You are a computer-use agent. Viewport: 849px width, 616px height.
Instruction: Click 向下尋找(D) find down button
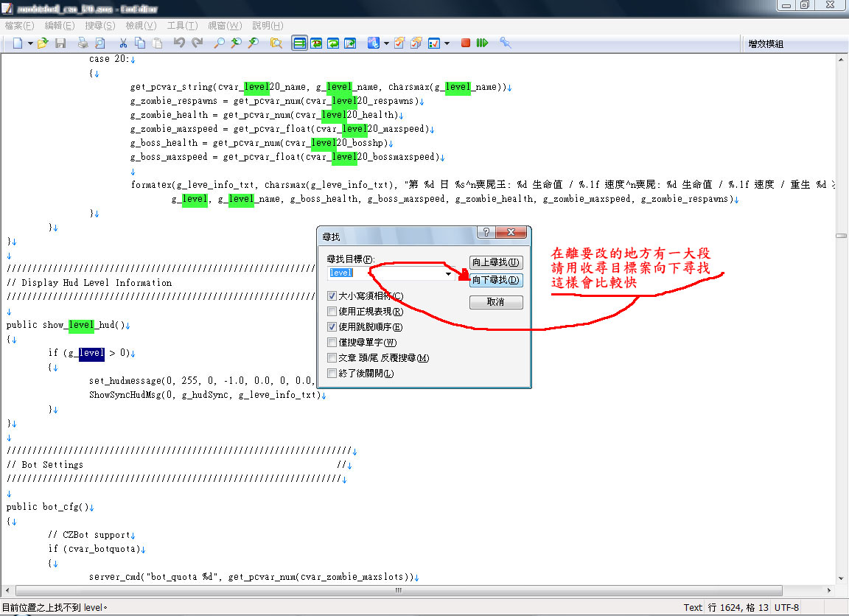coord(496,281)
